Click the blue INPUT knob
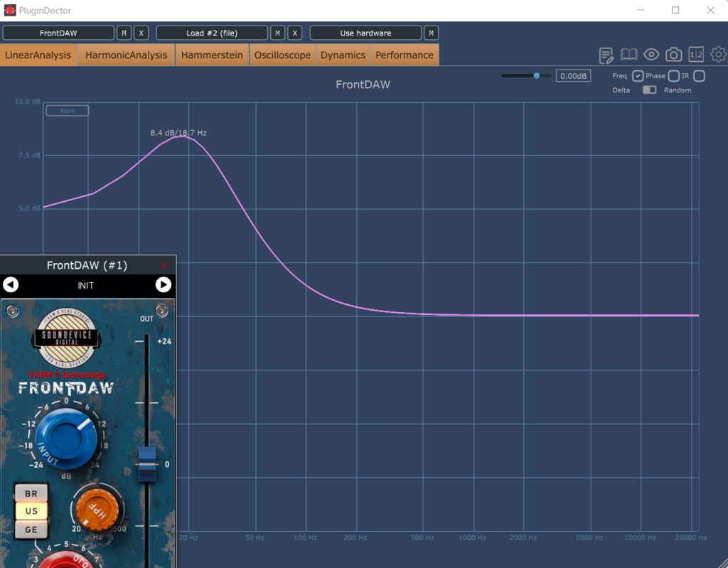 coord(66,439)
